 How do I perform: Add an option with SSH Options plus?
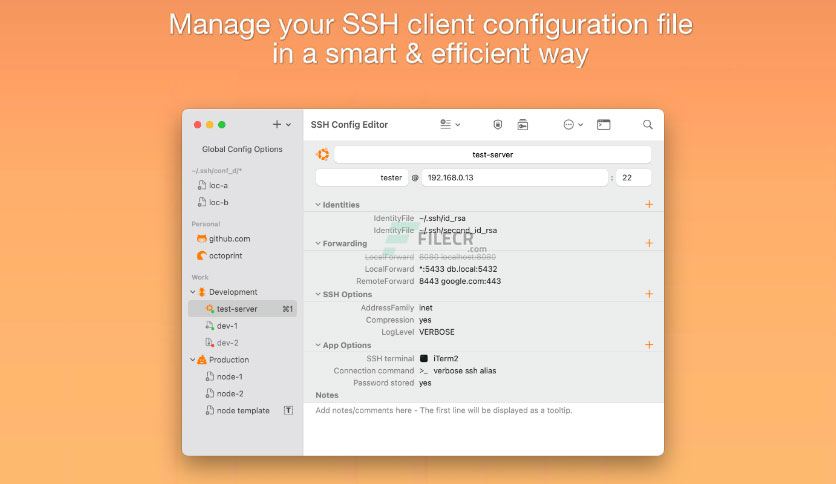click(x=649, y=294)
